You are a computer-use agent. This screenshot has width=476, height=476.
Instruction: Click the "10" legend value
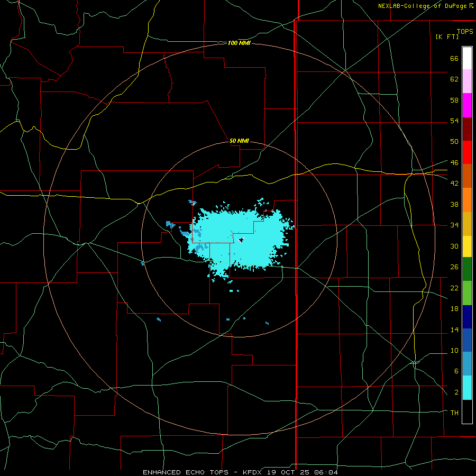(x=454, y=351)
